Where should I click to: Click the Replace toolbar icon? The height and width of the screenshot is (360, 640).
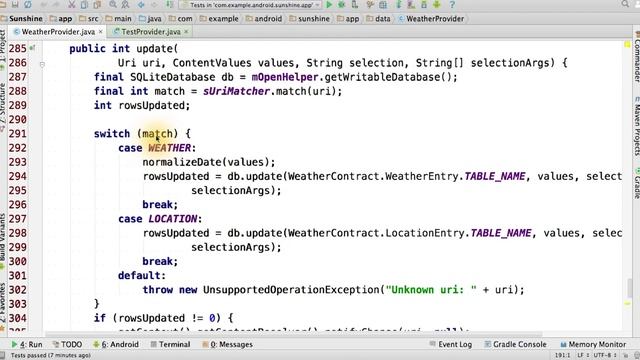(x=125, y=4)
